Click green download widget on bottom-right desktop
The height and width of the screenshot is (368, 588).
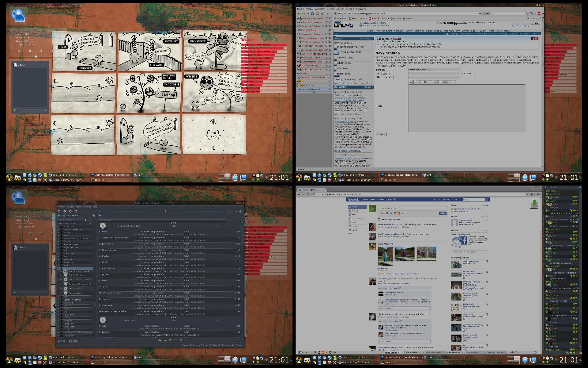(x=534, y=204)
